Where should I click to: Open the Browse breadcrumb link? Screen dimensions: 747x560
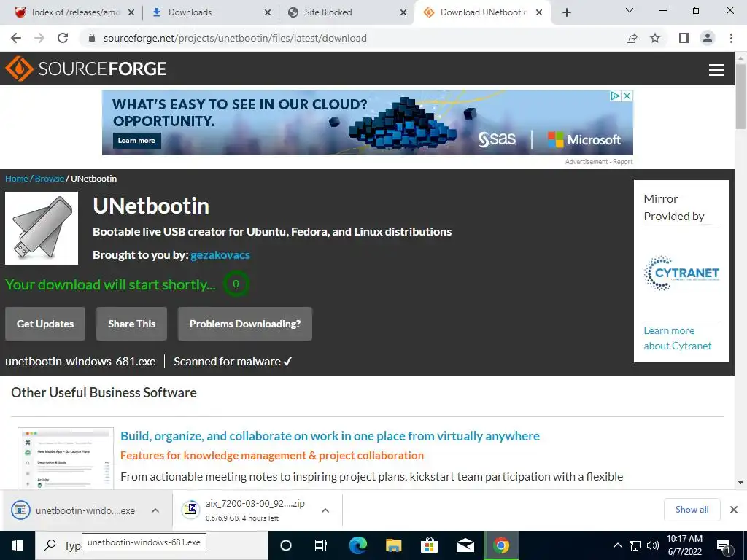click(x=50, y=179)
